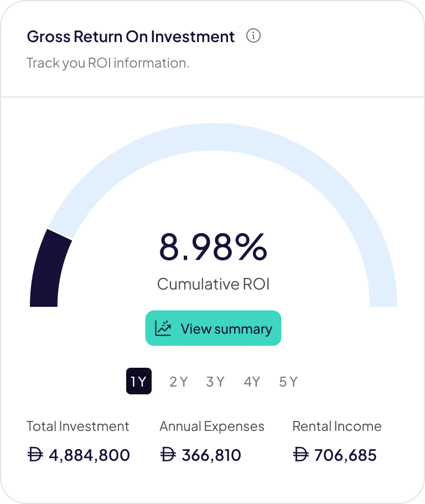
Task: Click the currency symbol before 4,884,800
Action: coord(35,455)
